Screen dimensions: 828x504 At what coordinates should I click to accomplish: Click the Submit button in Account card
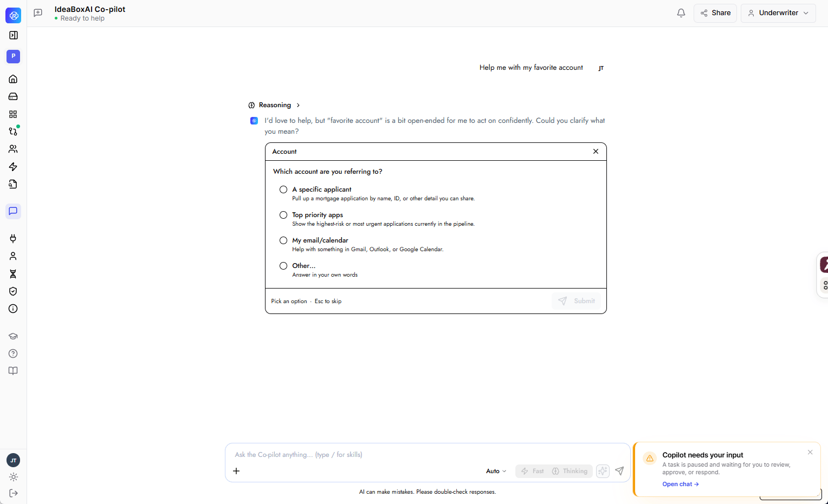pos(576,301)
